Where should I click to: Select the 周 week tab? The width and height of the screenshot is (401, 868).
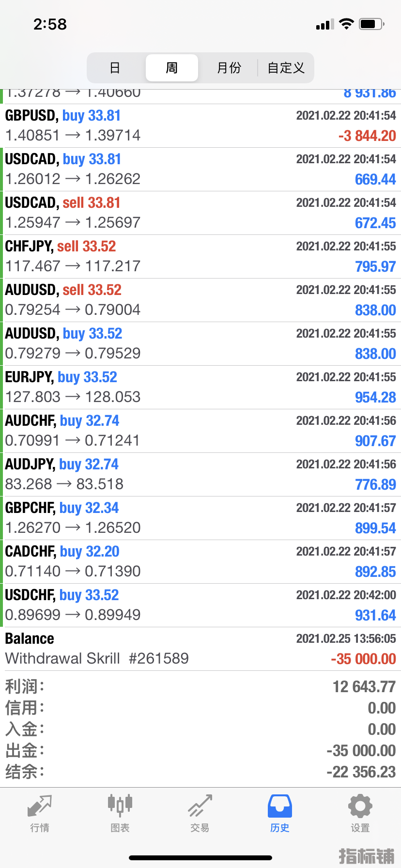172,68
